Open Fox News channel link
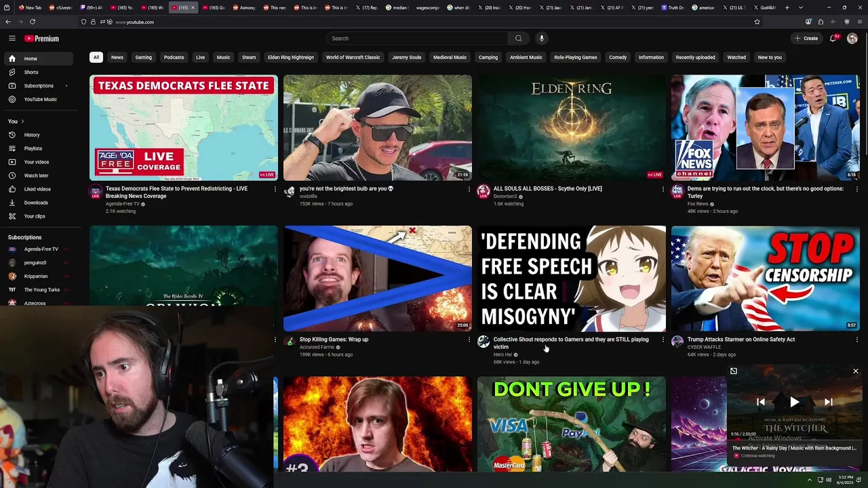The width and height of the screenshot is (868, 488). tap(698, 204)
